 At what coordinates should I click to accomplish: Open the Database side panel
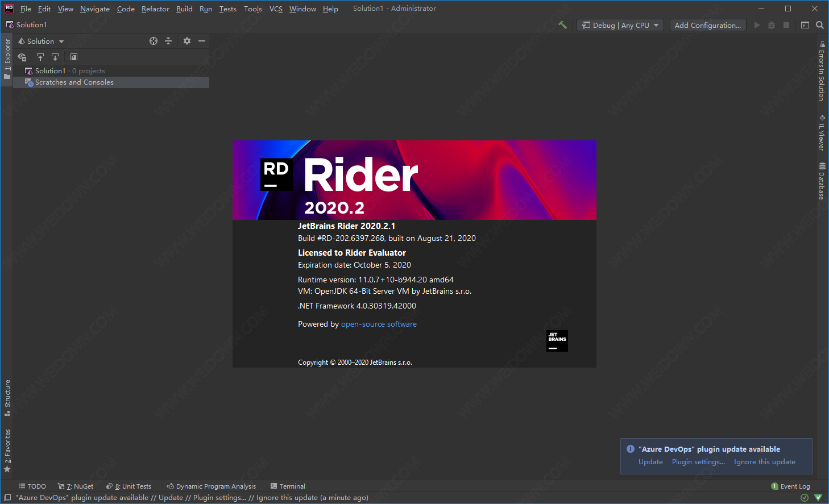tap(822, 181)
